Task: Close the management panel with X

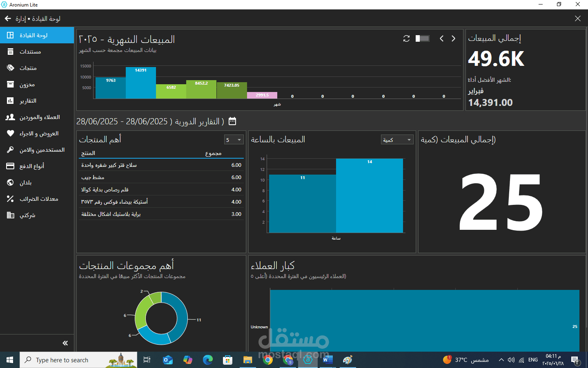Action: click(577, 18)
